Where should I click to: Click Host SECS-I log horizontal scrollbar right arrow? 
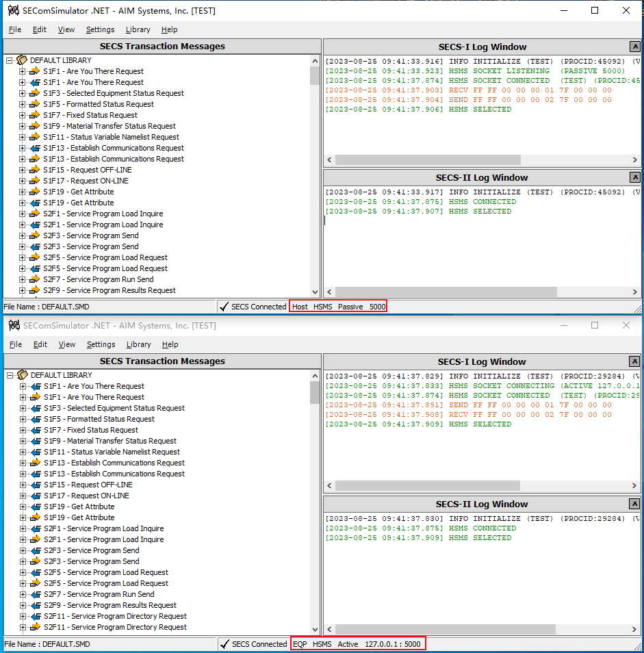(635, 160)
